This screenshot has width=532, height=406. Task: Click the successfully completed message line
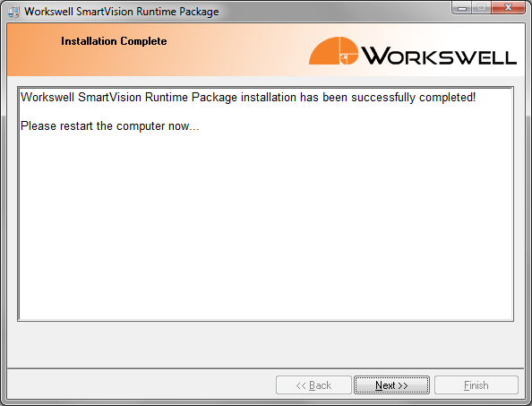point(248,98)
